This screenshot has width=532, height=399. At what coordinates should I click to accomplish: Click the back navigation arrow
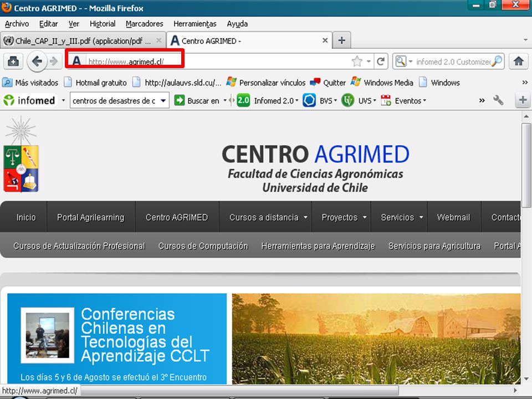tap(37, 62)
